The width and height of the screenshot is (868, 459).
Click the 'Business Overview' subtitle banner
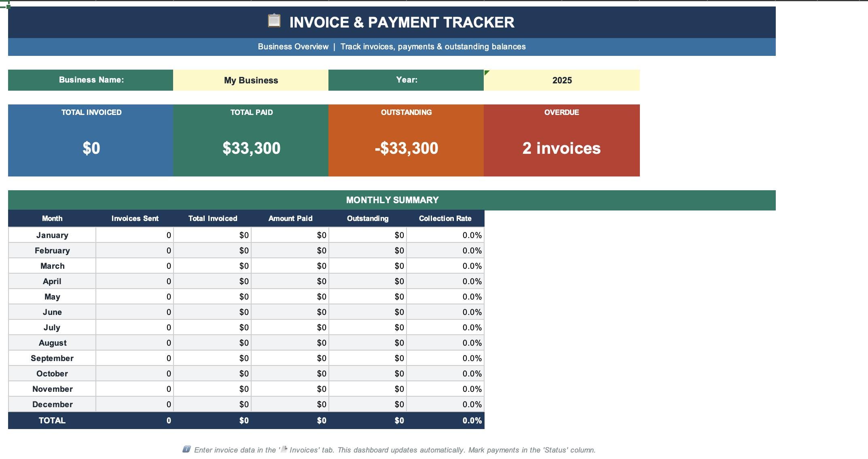(x=392, y=47)
